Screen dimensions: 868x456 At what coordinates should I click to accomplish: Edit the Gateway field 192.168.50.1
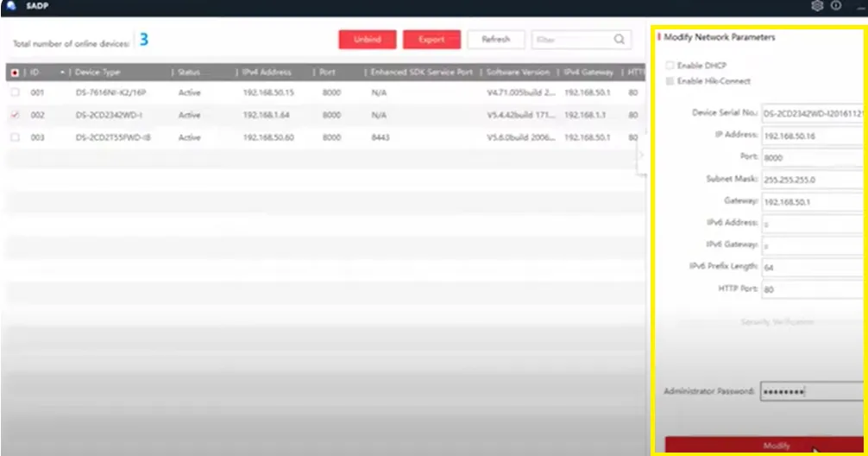813,202
